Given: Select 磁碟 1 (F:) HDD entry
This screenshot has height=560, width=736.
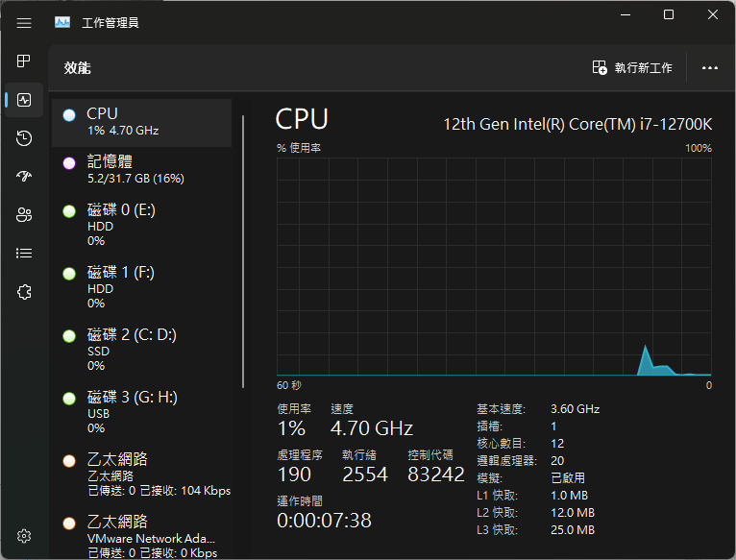Looking at the screenshot, I should click(141, 287).
